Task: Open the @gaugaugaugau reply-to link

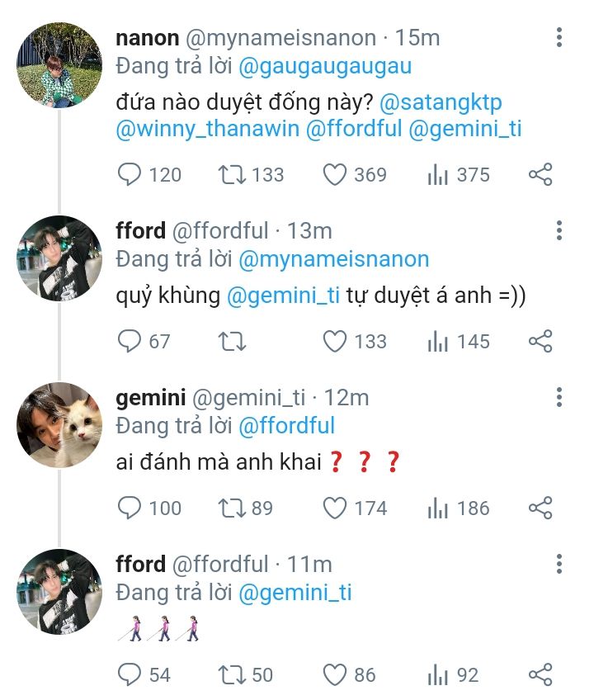Action: tap(325, 65)
